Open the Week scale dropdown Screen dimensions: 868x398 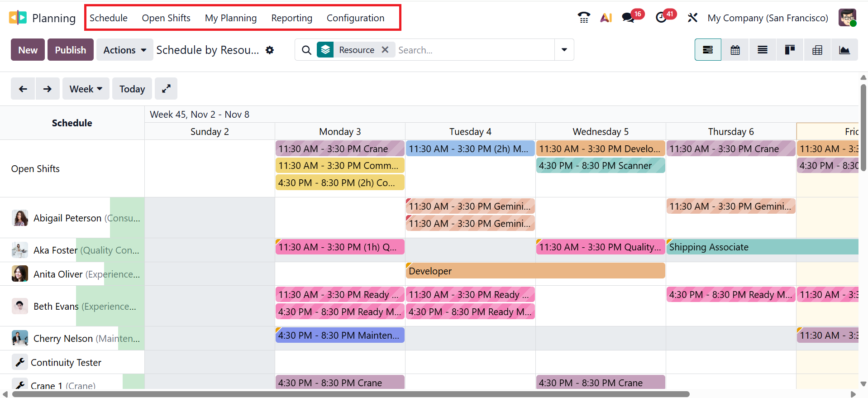point(86,89)
